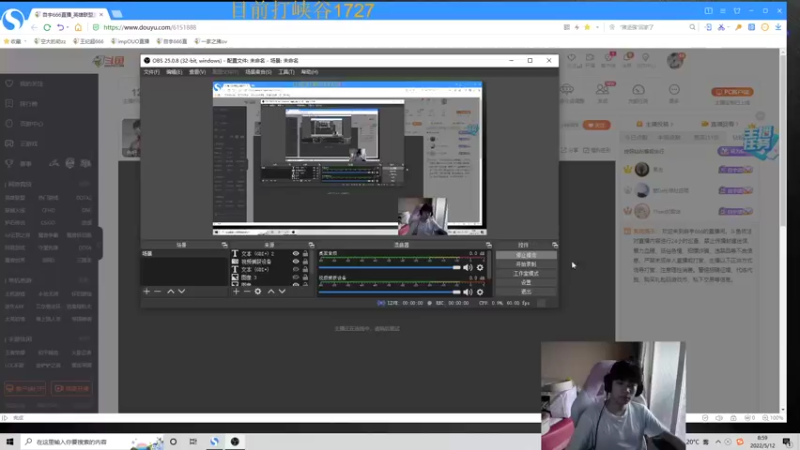Open the OBS Tools menu

[286, 72]
